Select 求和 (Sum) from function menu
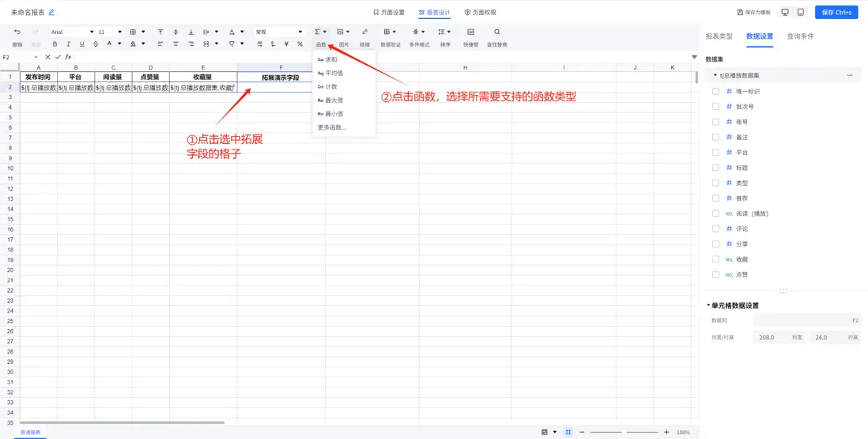This screenshot has height=439, width=868. coord(344,59)
